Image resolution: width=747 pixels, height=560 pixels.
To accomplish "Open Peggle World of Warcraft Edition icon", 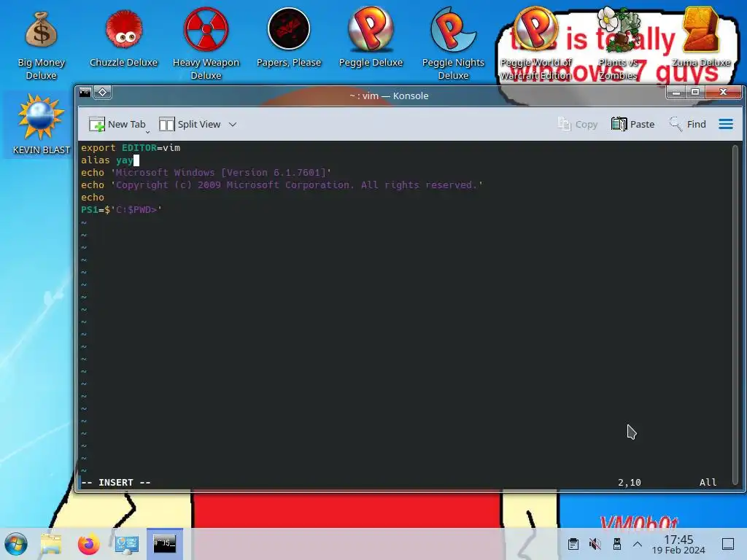I will (x=535, y=44).
